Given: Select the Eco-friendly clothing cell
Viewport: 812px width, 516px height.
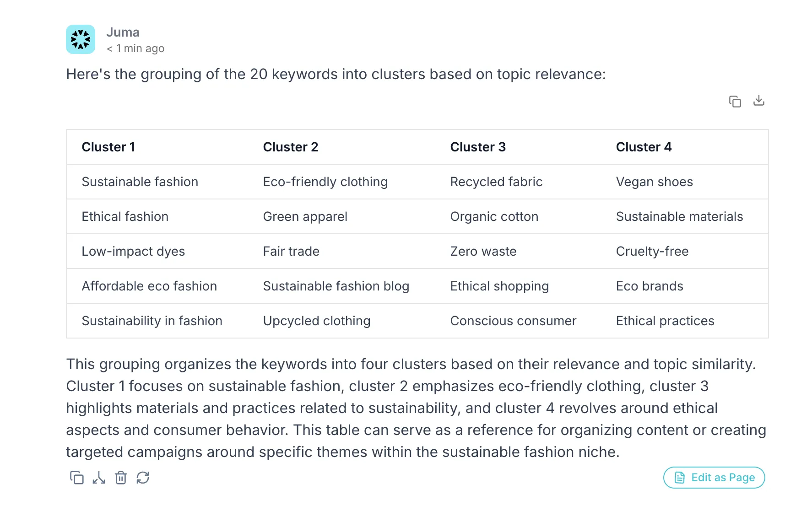Looking at the screenshot, I should 325,182.
